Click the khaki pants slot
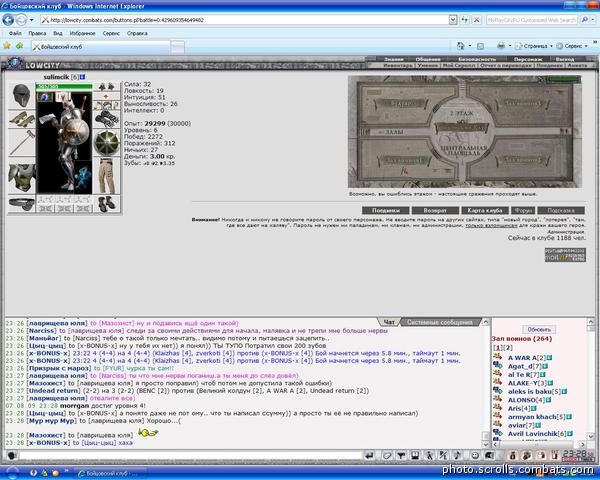600x480 pixels. click(107, 176)
